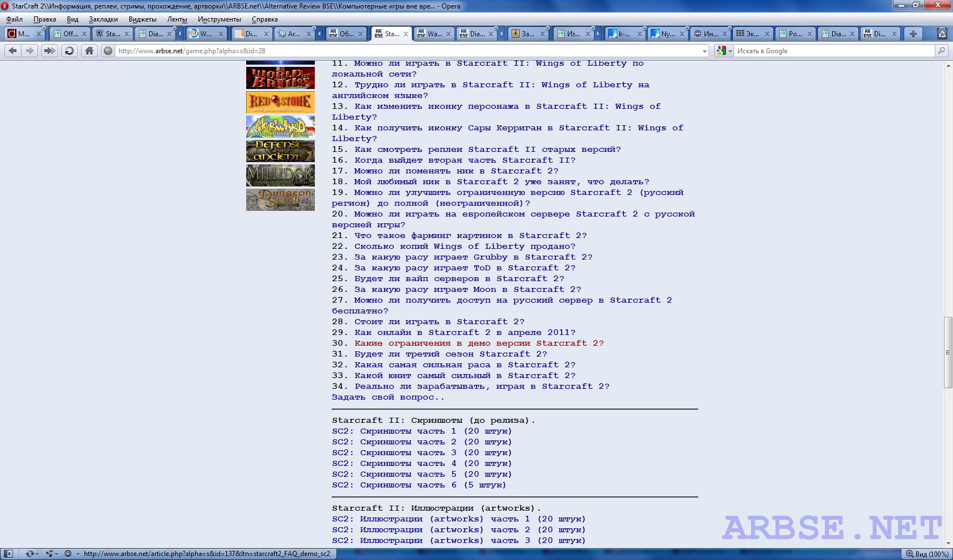Close the active 'Sta...' ARBSE tab

click(406, 34)
